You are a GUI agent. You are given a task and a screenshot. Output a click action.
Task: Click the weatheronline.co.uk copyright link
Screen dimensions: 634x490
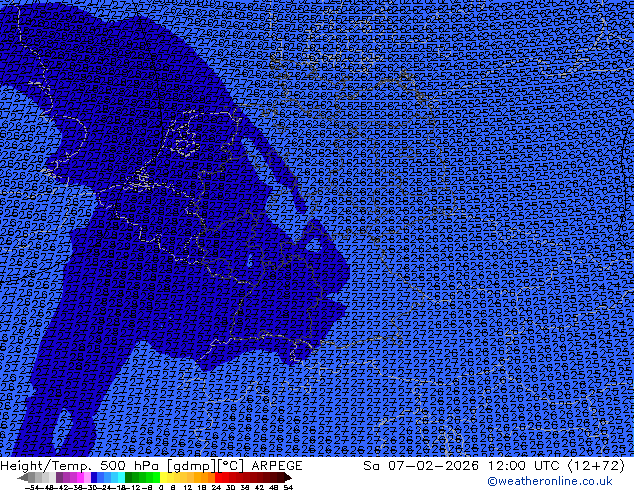click(550, 481)
